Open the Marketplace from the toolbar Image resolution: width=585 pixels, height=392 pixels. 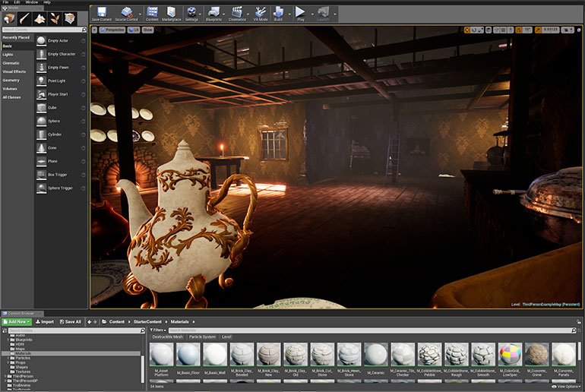pos(172,13)
